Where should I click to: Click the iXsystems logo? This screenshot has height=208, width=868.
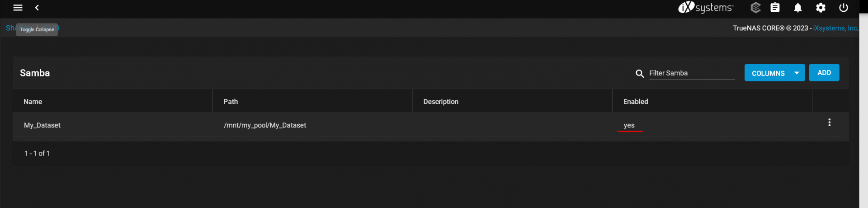(705, 8)
